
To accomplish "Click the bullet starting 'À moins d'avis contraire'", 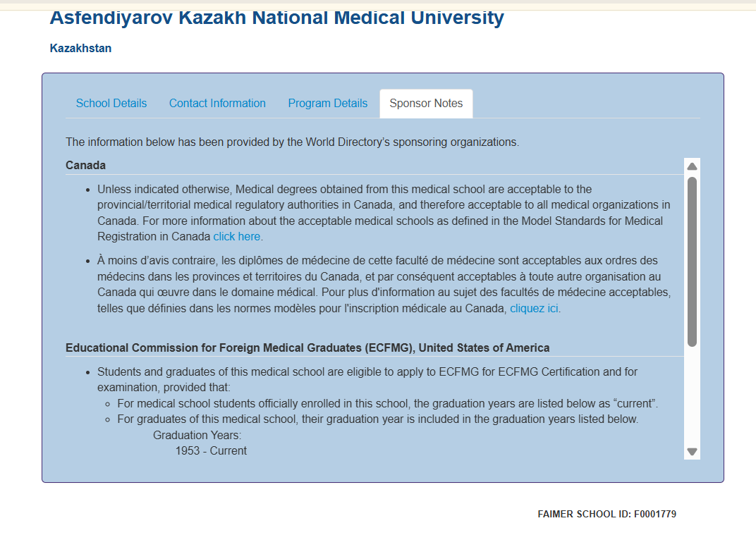I will click(384, 284).
